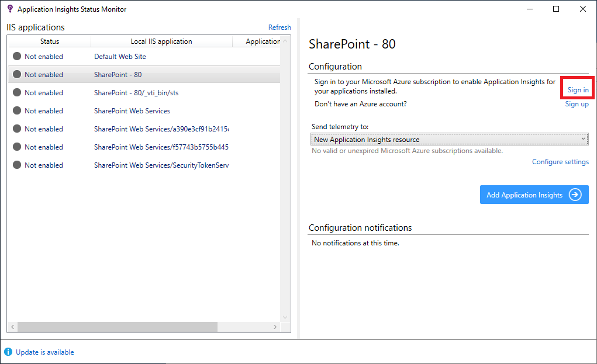The height and width of the screenshot is (364, 597).
Task: Sort by the Status column header
Action: tap(50, 41)
